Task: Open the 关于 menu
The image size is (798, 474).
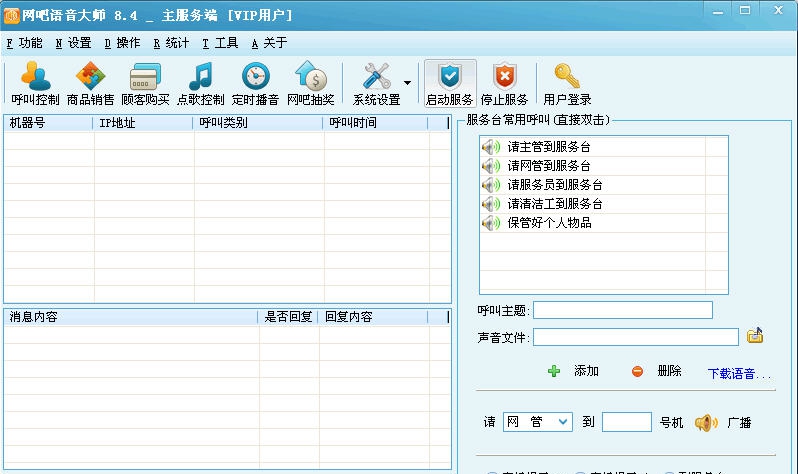Action: (269, 43)
